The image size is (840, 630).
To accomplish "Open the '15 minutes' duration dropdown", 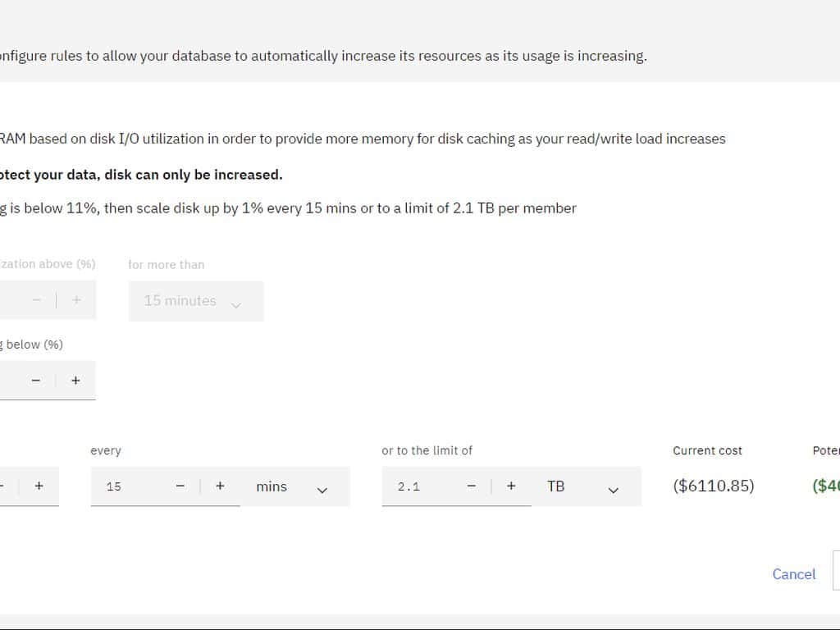I will 195,301.
